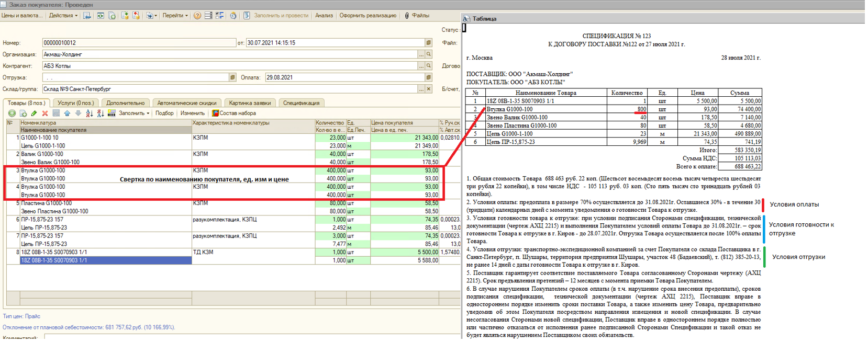
Task: Switch to 'Дополнительно' tab
Action: [126, 103]
